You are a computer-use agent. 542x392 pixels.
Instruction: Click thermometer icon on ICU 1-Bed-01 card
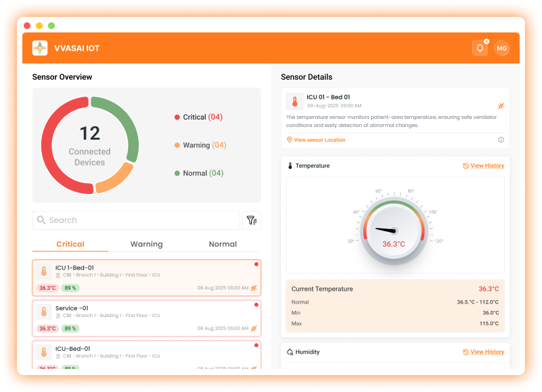pos(44,272)
